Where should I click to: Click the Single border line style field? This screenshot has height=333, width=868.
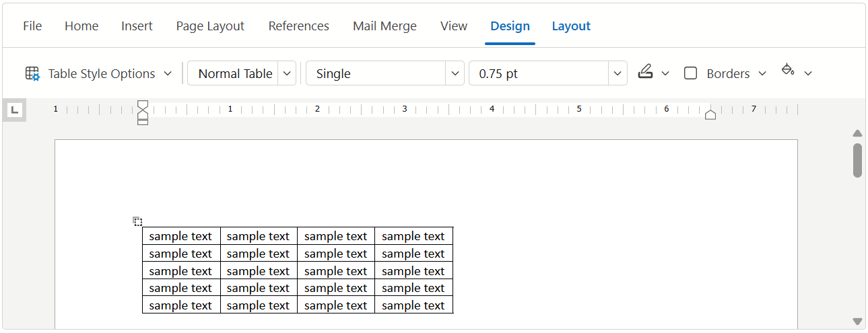pos(376,73)
